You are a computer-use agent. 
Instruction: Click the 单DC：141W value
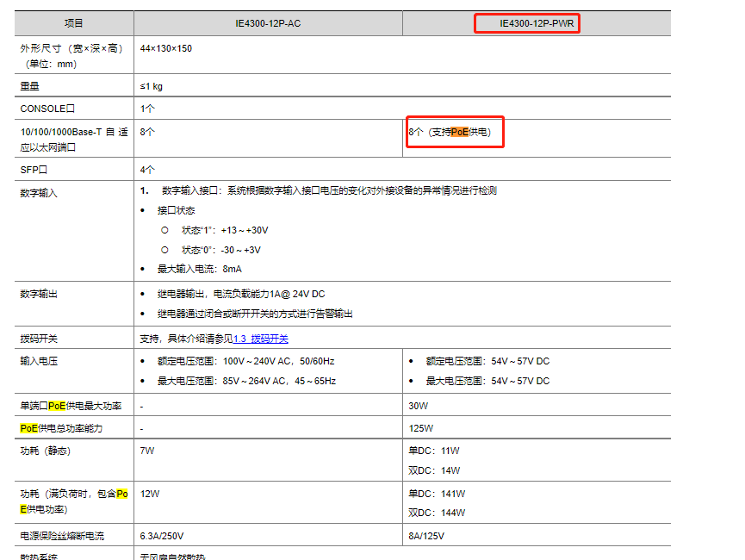coord(437,494)
